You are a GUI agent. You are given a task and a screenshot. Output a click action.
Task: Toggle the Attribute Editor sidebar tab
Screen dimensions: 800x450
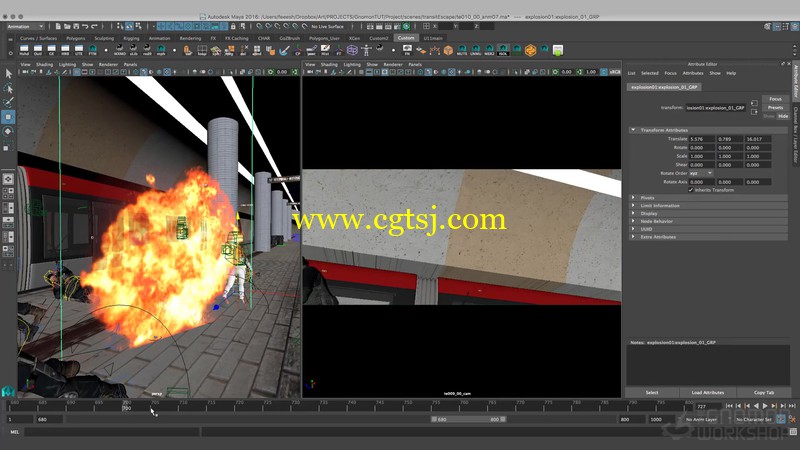pyautogui.click(x=795, y=82)
